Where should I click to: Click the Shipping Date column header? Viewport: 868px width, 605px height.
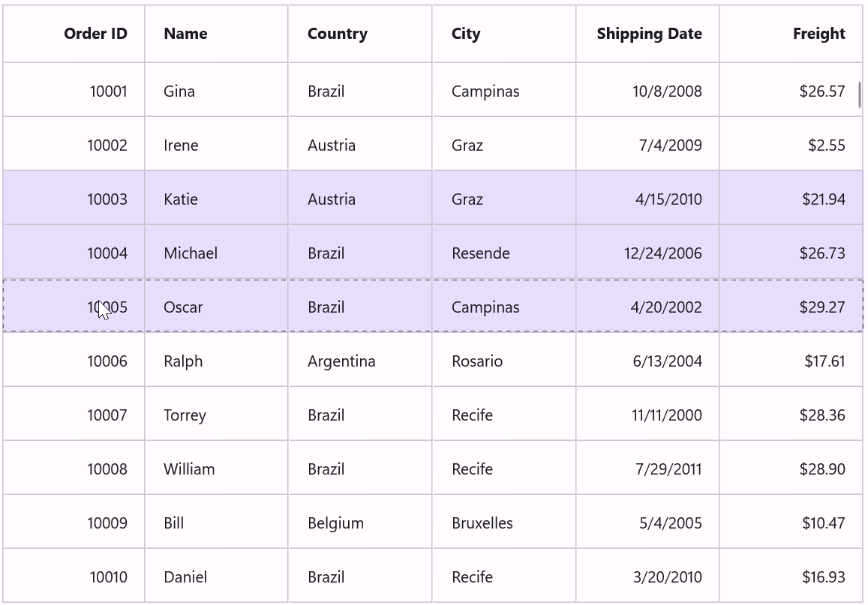647,34
